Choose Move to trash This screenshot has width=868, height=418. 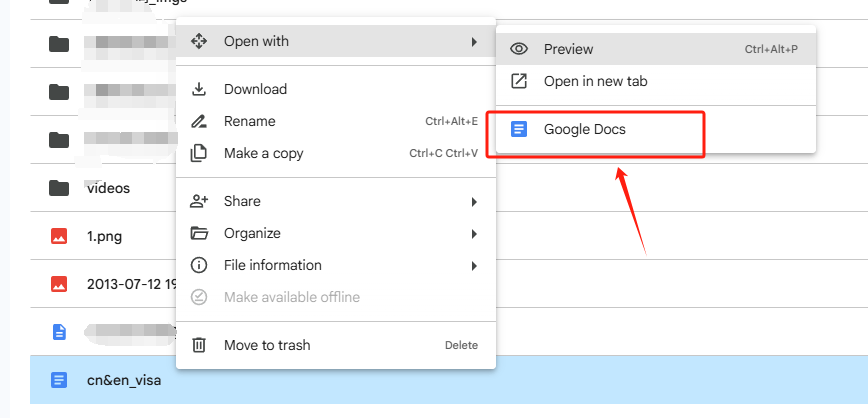tap(335, 345)
